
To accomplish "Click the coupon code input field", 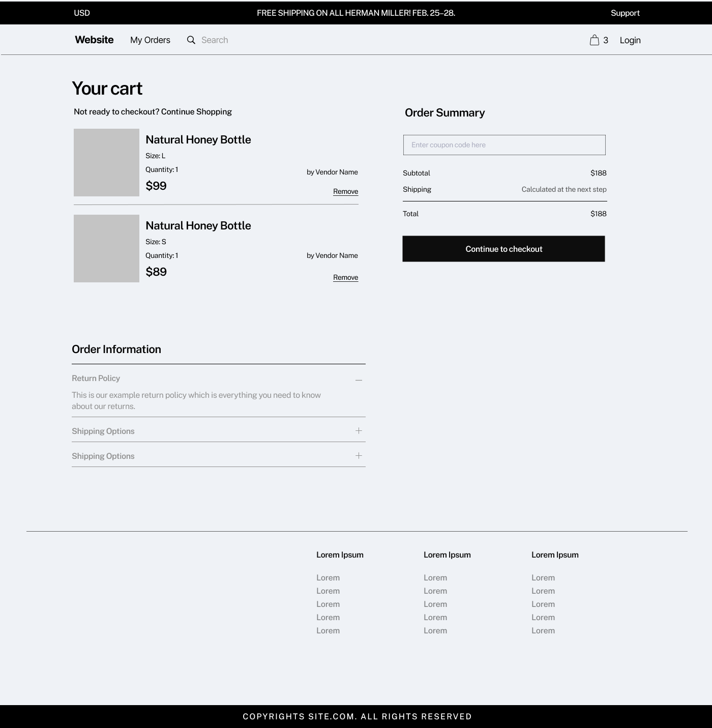I will tap(505, 145).
